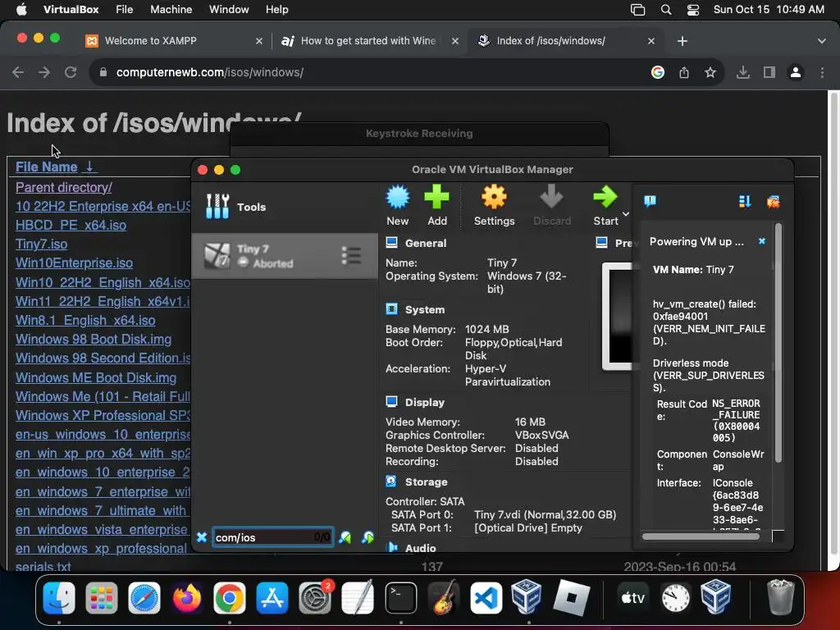Image resolution: width=840 pixels, height=630 pixels.
Task: Click the Chrome address bar URL
Action: point(209,72)
